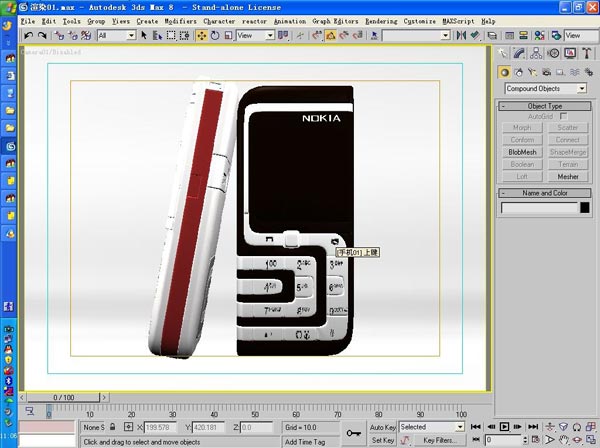Switch to the Utilities command panel tab
The image size is (600, 448).
tap(587, 53)
